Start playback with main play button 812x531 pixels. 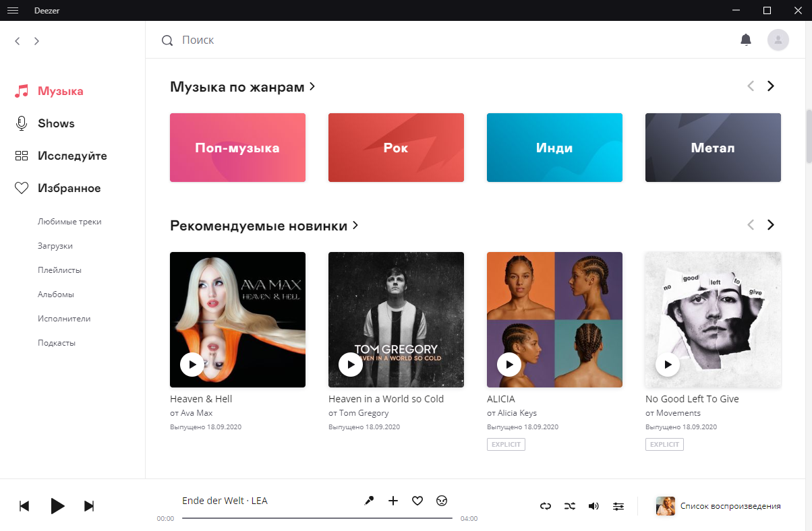point(58,506)
